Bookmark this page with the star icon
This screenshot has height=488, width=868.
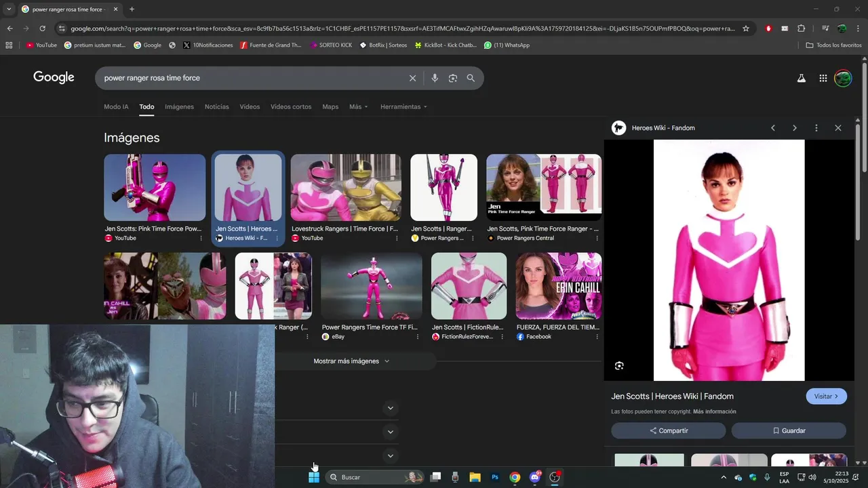(746, 28)
